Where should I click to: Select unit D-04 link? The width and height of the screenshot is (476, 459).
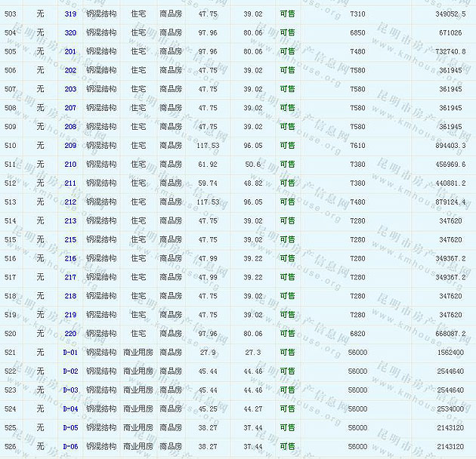(x=70, y=409)
